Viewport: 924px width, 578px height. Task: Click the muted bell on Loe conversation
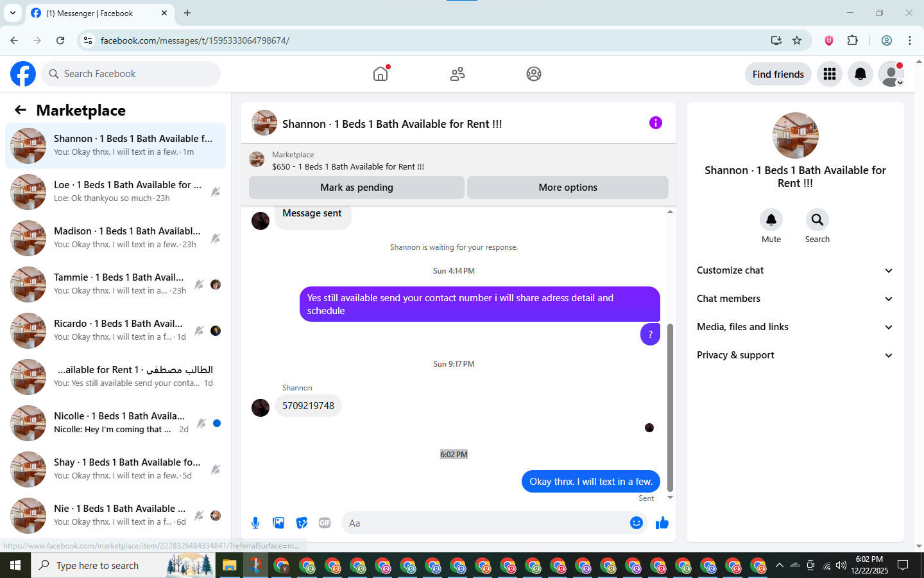click(x=216, y=192)
